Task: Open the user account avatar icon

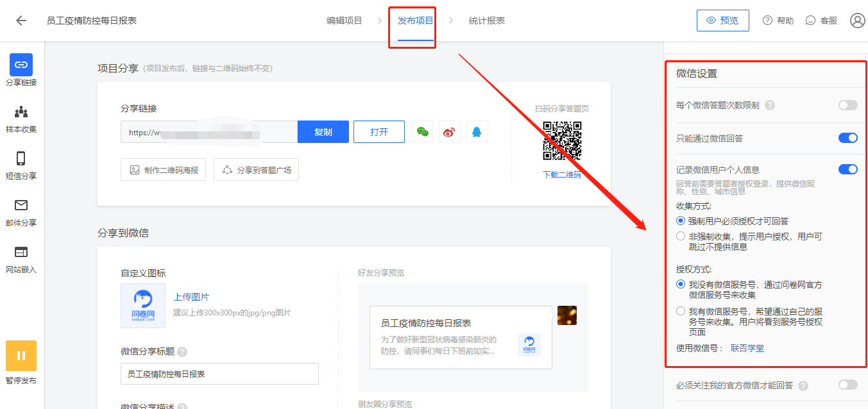Action: tap(858, 21)
